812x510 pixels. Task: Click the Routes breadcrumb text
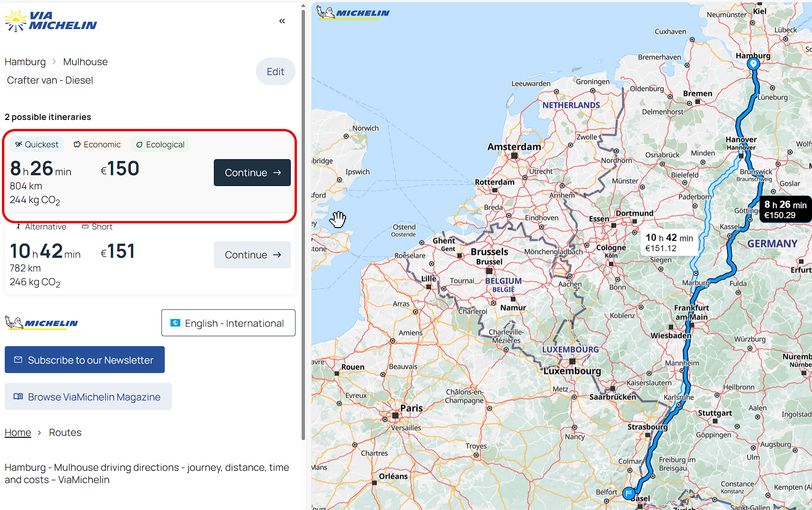(x=65, y=433)
